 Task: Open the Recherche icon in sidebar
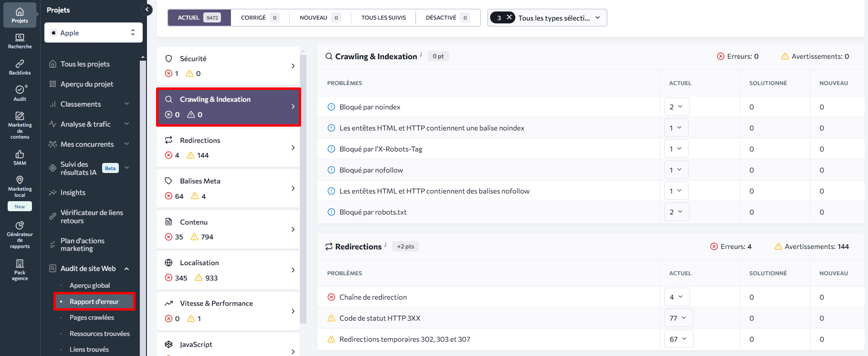pyautogui.click(x=20, y=41)
